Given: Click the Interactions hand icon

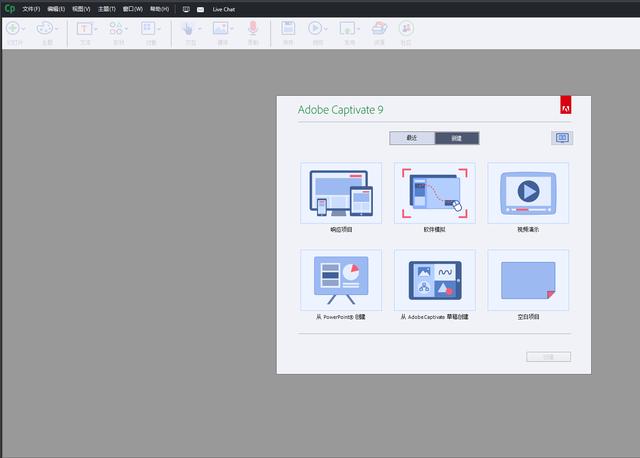Looking at the screenshot, I should point(188,29).
